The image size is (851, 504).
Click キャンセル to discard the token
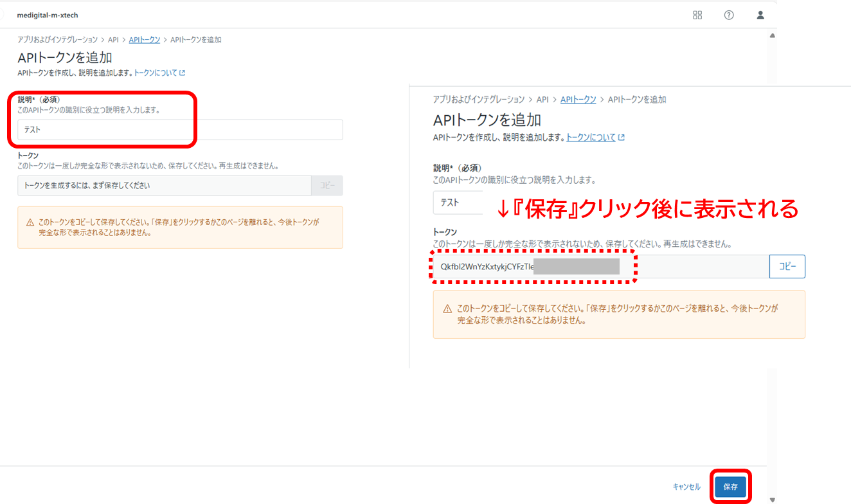coord(686,487)
